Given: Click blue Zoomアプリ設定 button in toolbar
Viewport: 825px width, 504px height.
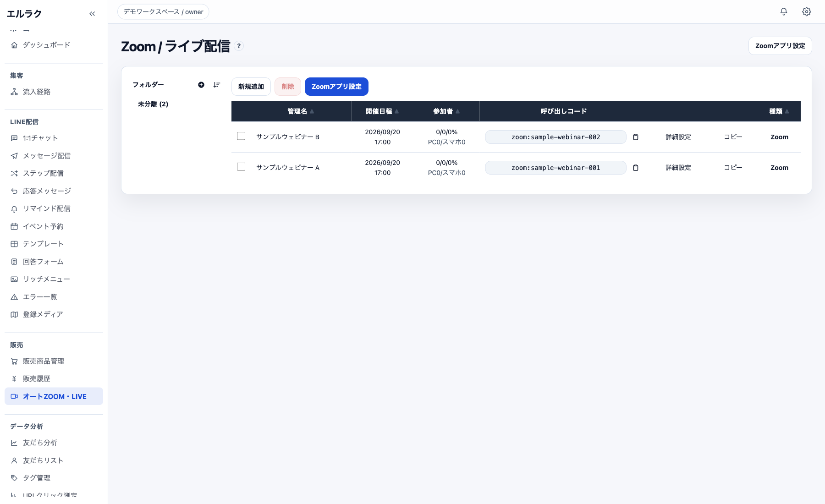Looking at the screenshot, I should coord(336,87).
